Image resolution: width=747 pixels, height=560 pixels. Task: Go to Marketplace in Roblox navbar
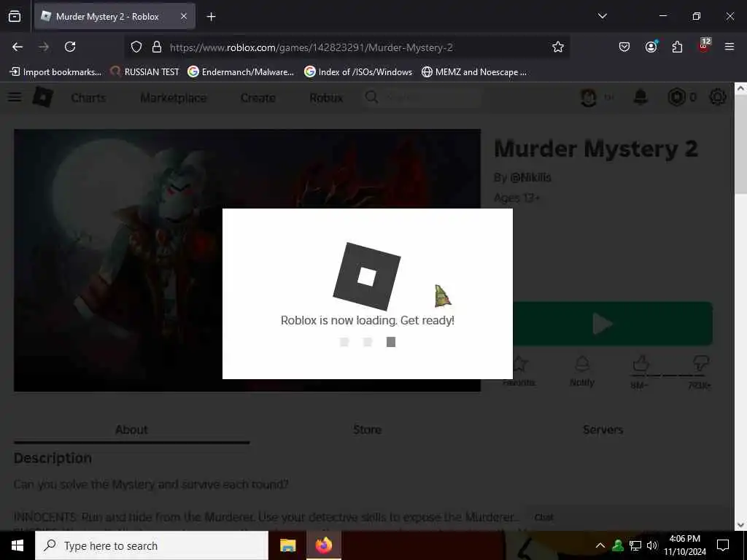[x=174, y=98]
